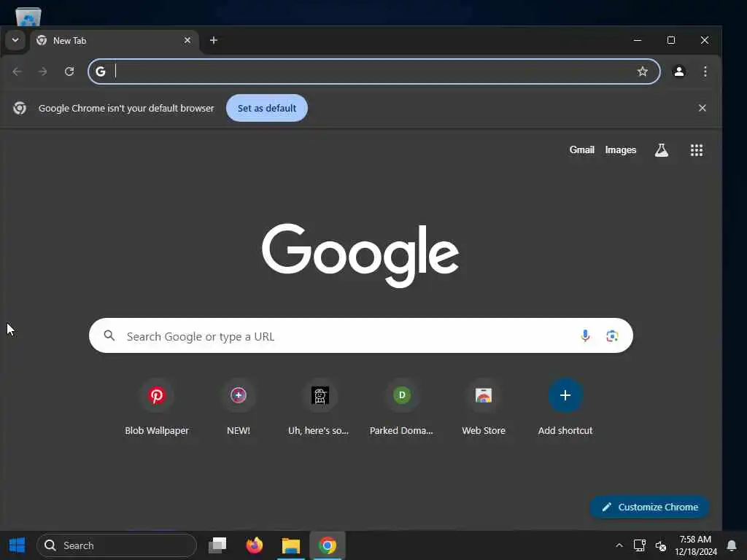Select the New Tab tab

(115, 41)
